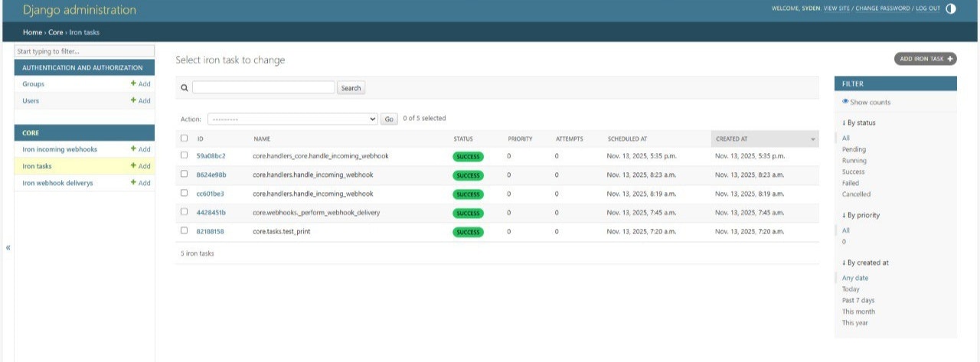Click the Search button
Viewport: 980px width, 362px height.
[351, 88]
